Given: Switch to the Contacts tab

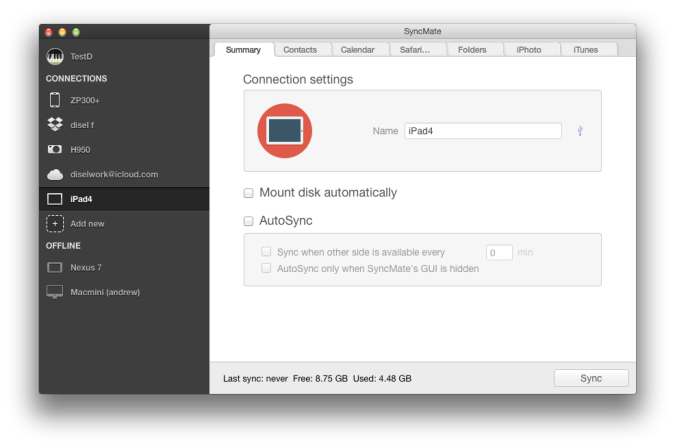Looking at the screenshot, I should coord(300,50).
